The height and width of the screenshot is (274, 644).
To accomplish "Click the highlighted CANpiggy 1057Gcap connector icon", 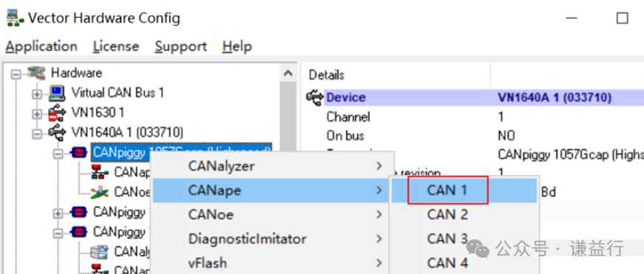I will point(78,153).
